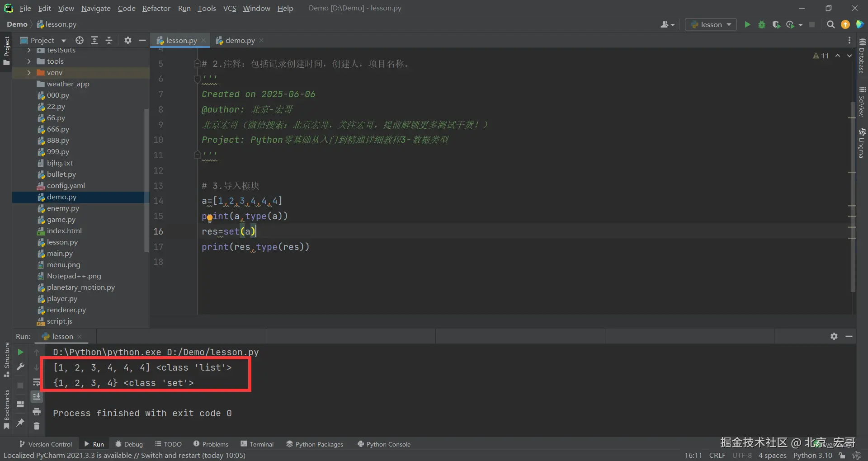This screenshot has width=868, height=461.
Task: Open the Terminal tool window
Action: click(x=257, y=444)
